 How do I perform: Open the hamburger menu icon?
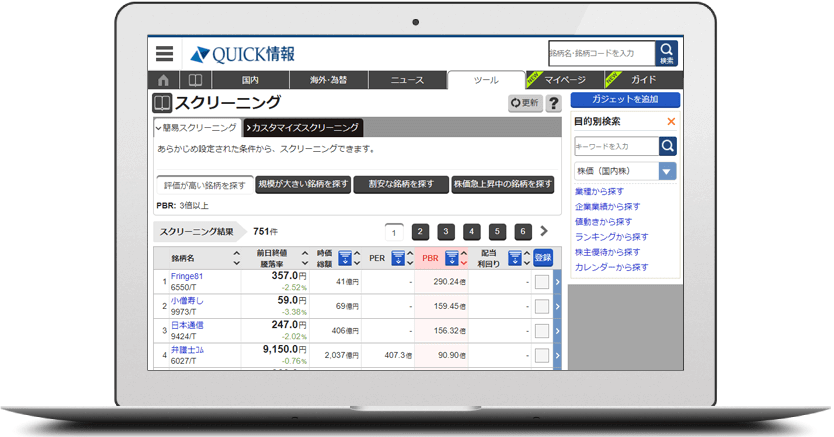click(x=164, y=54)
